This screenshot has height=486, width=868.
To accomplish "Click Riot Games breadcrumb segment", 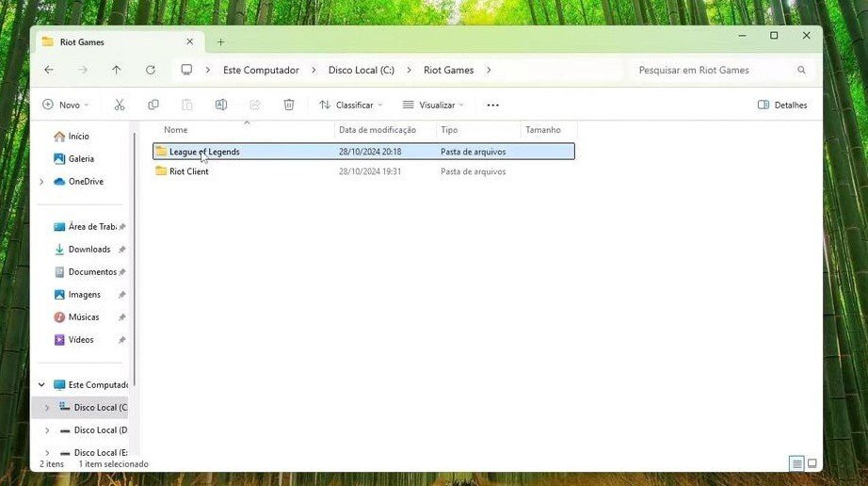I will click(448, 71).
